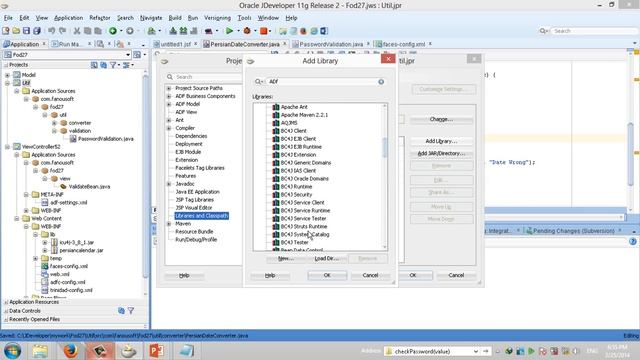Image resolution: width=640 pixels, height=360 pixels.
Task: Click the Debug bug toolbar icon
Action: 247,31
